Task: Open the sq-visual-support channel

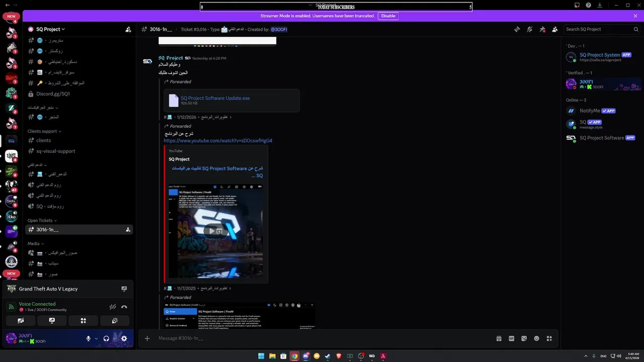Action: 79,151
